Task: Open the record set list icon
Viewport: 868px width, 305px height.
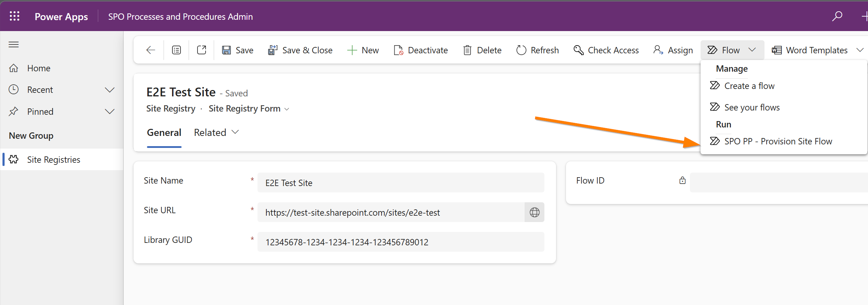Action: click(176, 50)
